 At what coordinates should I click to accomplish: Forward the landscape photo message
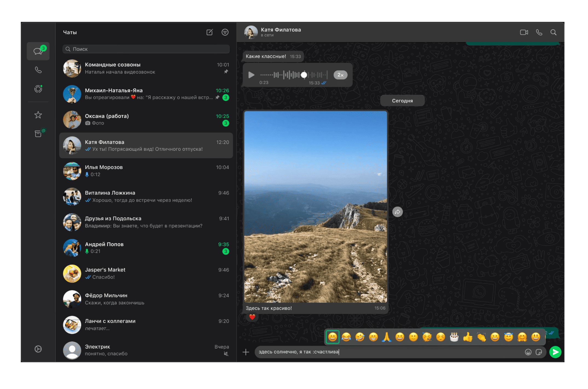coord(397,212)
